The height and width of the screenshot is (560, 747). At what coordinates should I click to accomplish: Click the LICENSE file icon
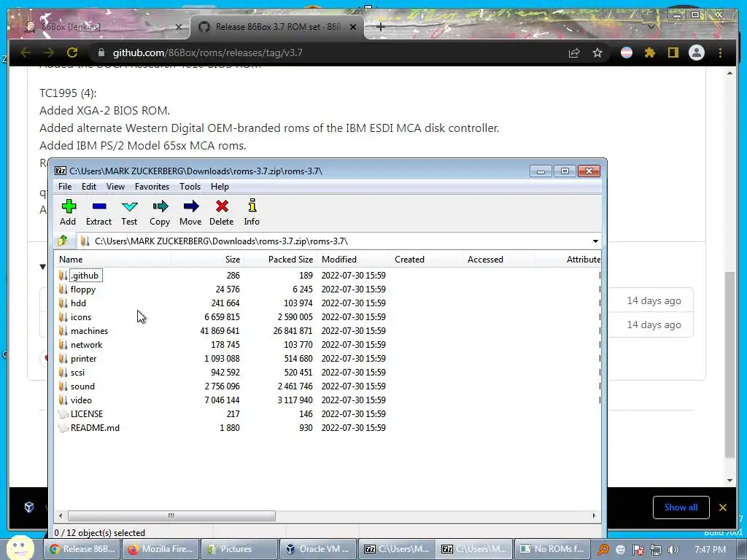click(63, 414)
